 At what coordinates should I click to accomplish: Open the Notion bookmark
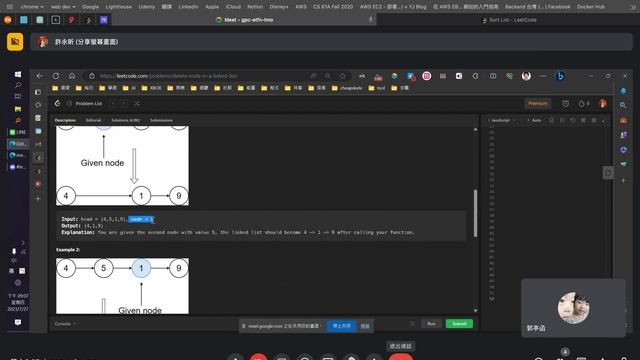pos(255,7)
